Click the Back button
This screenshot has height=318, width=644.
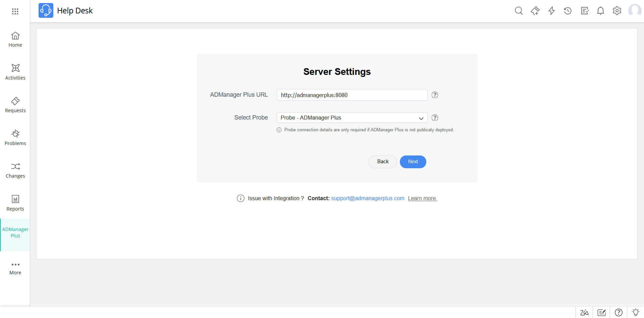click(x=383, y=162)
